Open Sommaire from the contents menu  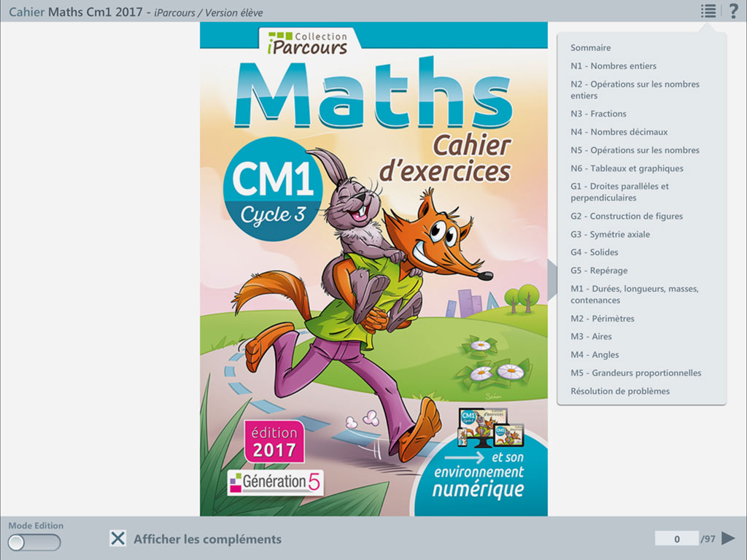pyautogui.click(x=591, y=47)
